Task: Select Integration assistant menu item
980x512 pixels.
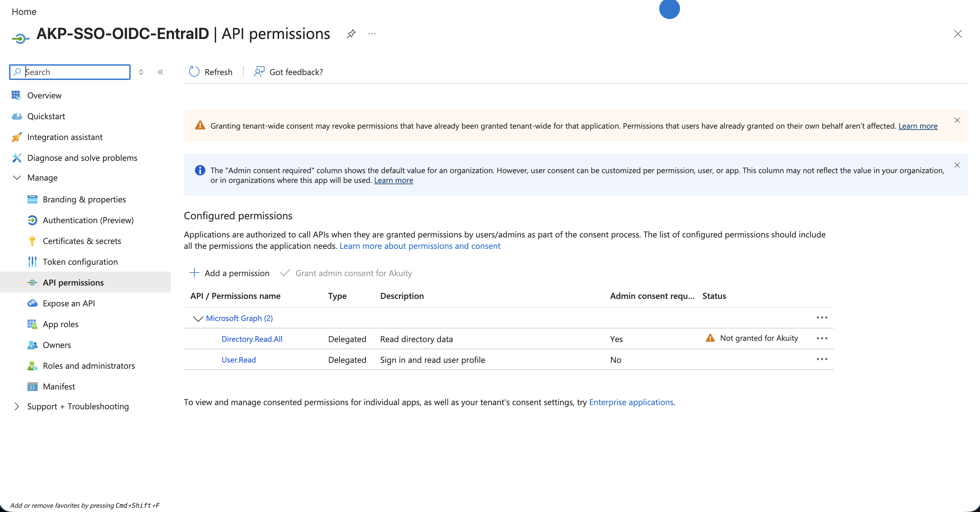Action: click(x=65, y=137)
